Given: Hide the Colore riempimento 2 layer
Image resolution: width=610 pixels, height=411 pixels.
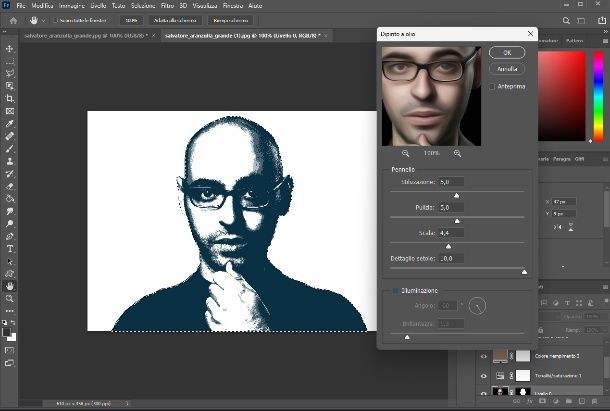Looking at the screenshot, I should (x=484, y=355).
